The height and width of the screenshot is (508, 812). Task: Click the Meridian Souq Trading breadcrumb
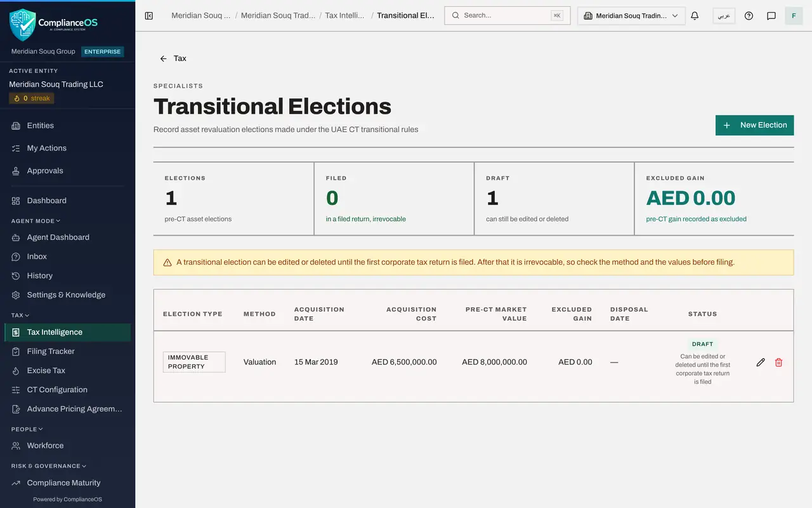[278, 15]
